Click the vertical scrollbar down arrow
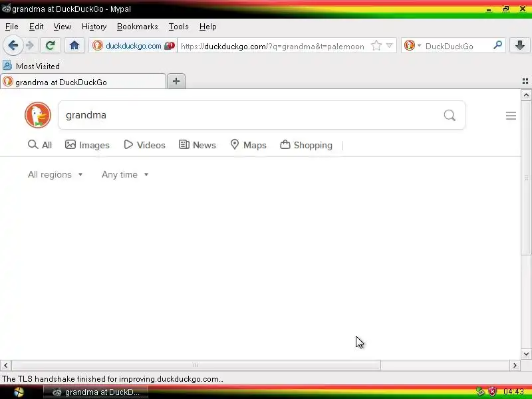The height and width of the screenshot is (399, 532). tap(526, 354)
